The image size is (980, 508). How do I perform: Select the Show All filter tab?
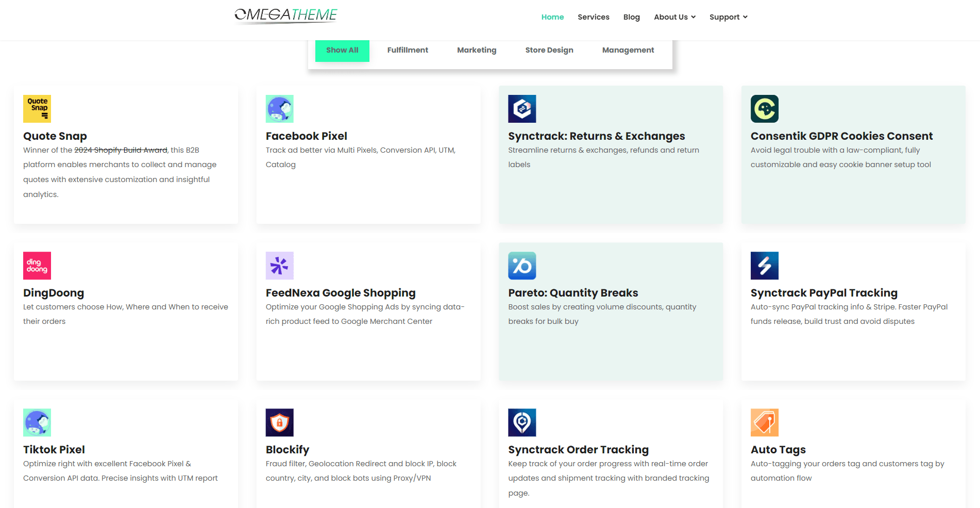(x=342, y=50)
